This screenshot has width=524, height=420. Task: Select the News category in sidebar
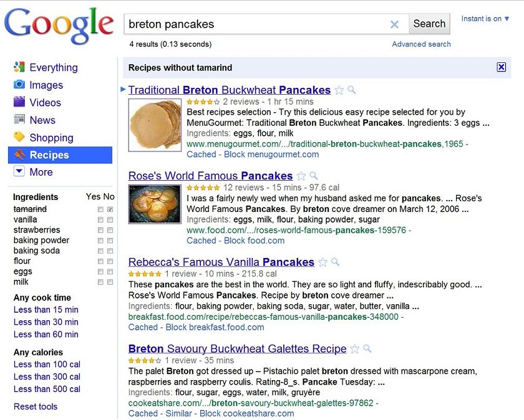pos(42,120)
